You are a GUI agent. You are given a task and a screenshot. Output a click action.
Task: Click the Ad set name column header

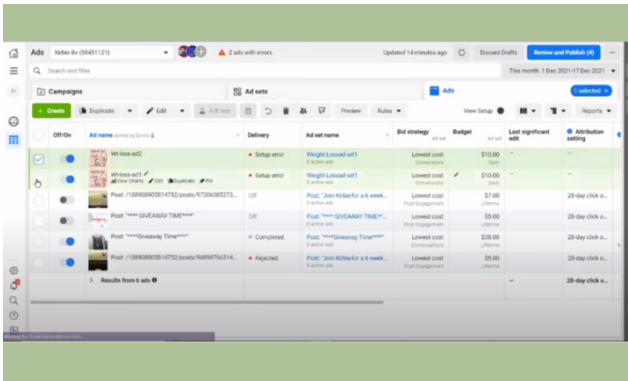(322, 135)
